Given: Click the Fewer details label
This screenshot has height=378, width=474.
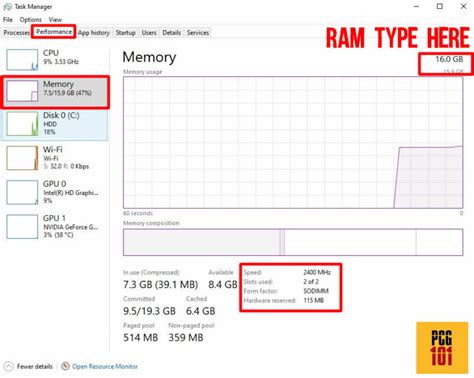Looking at the screenshot, I should coord(35,366).
